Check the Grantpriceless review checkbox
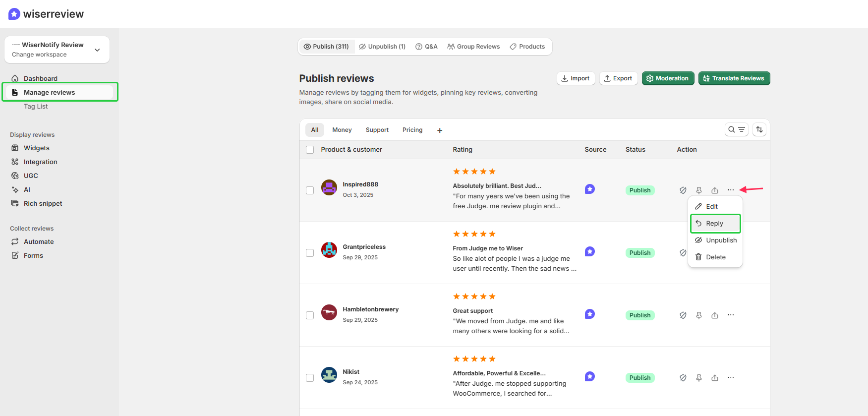The width and height of the screenshot is (868, 416). 310,253
